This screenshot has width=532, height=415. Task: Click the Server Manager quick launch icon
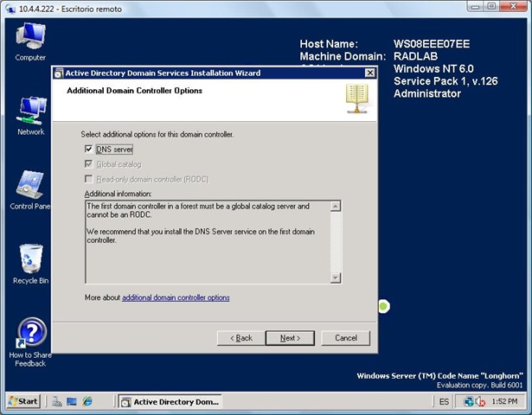tap(56, 402)
